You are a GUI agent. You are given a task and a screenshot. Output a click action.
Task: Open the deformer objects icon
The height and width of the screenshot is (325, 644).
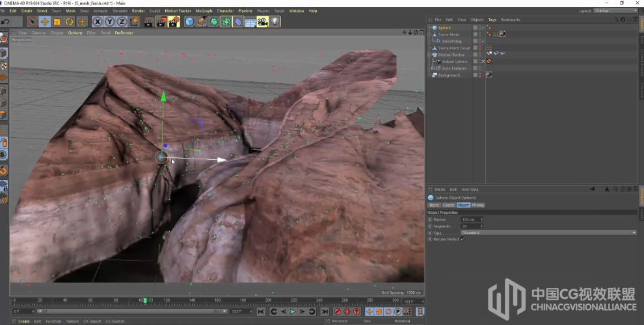coord(238,21)
